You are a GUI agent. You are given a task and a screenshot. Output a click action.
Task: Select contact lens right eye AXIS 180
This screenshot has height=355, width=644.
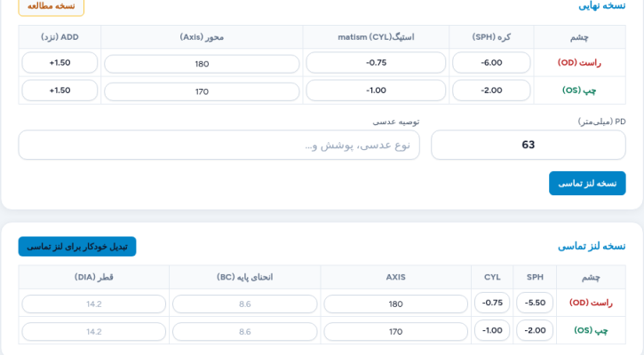(395, 304)
